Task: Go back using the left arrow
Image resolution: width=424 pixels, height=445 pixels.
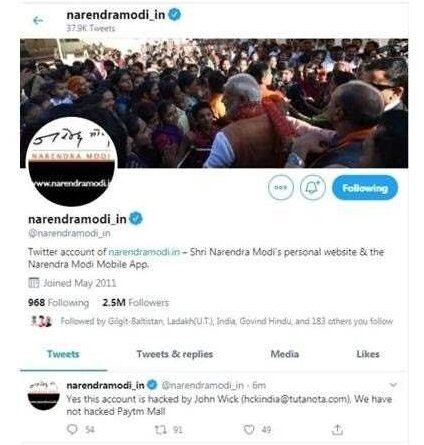Action: tap(38, 21)
